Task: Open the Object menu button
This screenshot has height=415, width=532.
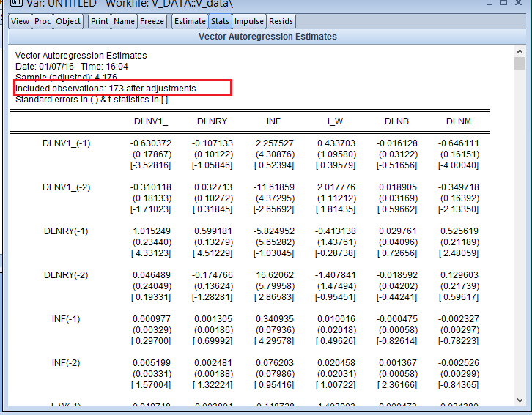Action: point(68,21)
